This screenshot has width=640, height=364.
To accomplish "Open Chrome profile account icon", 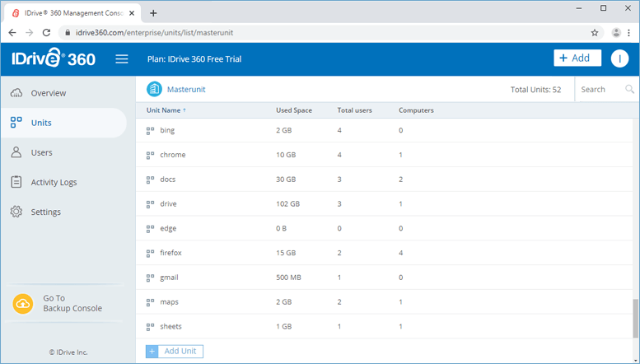I will 616,33.
